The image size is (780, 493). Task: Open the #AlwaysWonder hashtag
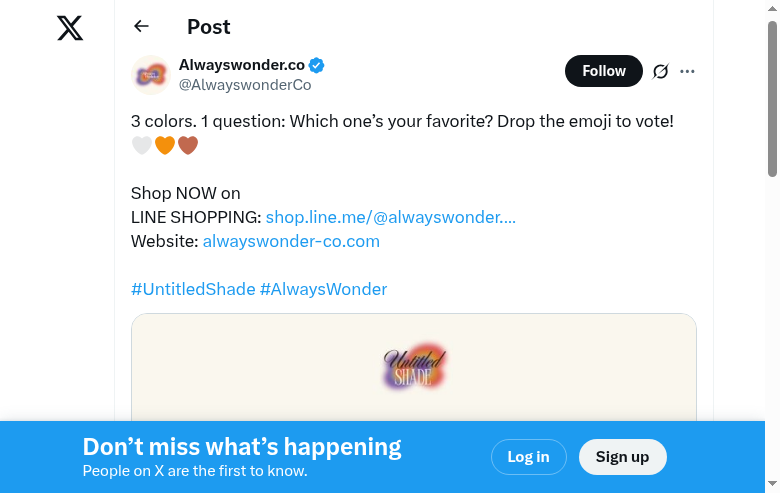[x=323, y=289]
